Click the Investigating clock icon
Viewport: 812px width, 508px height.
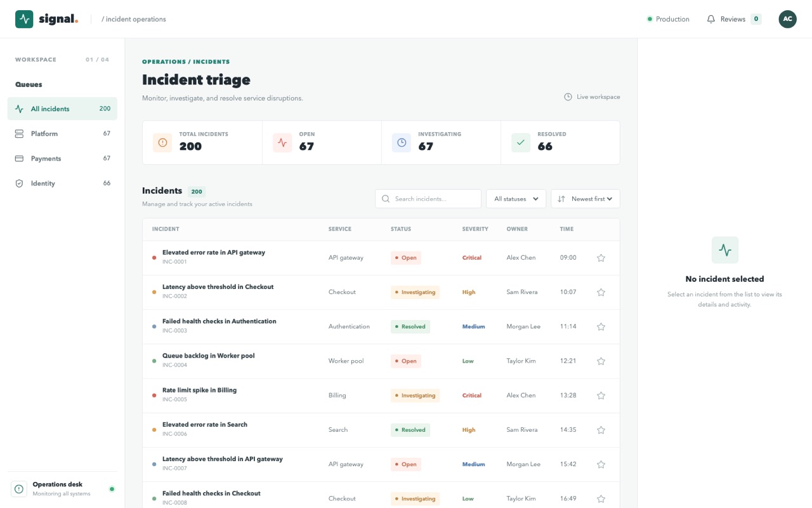(402, 143)
